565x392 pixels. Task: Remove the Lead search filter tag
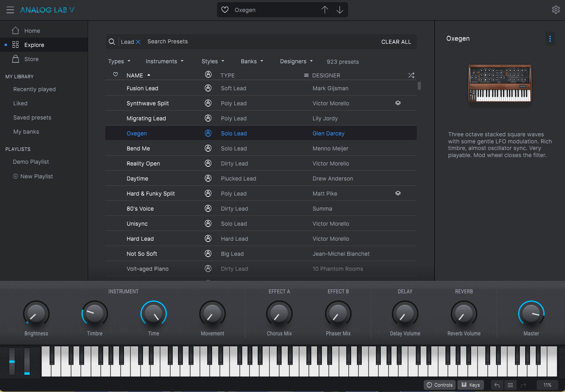click(x=138, y=42)
